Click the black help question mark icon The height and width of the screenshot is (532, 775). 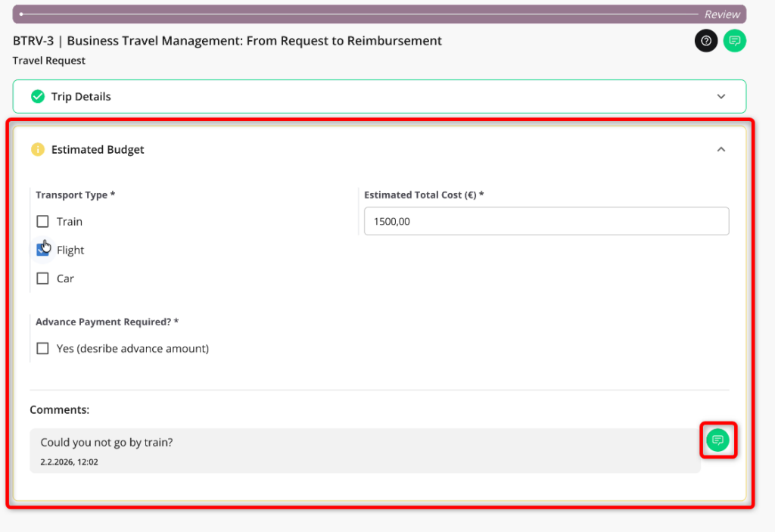[x=706, y=41]
